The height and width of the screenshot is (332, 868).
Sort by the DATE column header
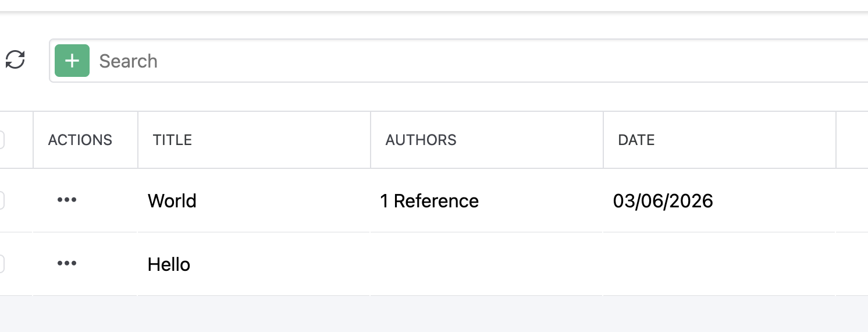click(x=636, y=140)
